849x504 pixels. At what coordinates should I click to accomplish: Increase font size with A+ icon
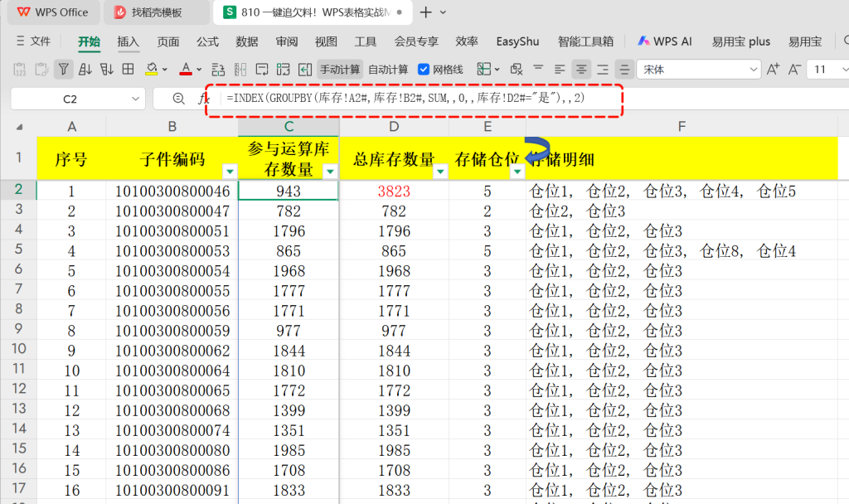pos(773,70)
